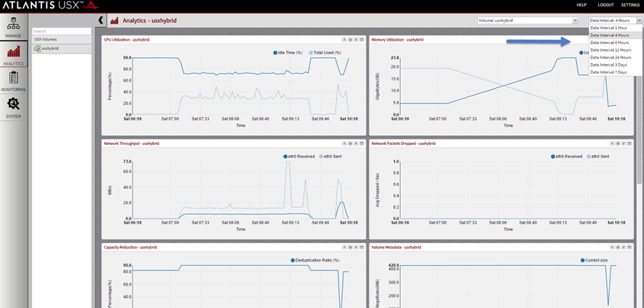Select the usxhybrid volume row

62,49
